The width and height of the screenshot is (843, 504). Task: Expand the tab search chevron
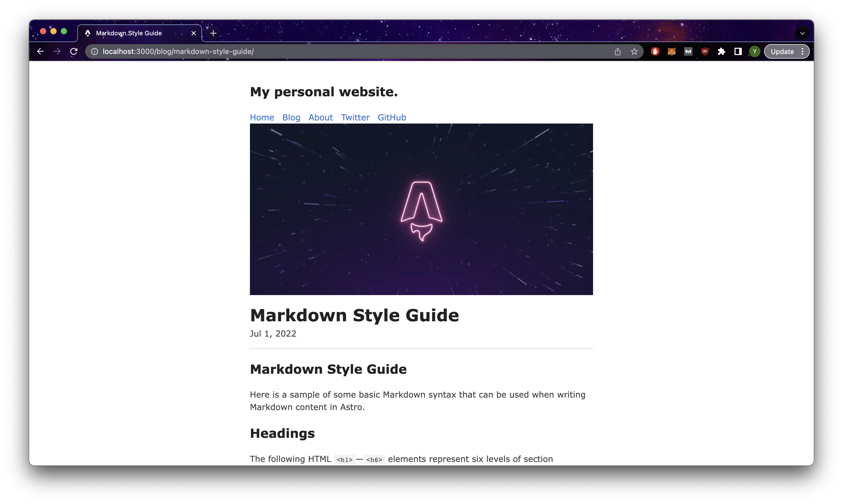(802, 33)
